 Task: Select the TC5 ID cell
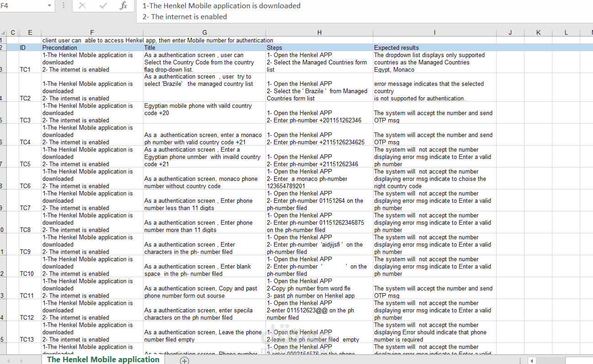[x=30, y=157]
